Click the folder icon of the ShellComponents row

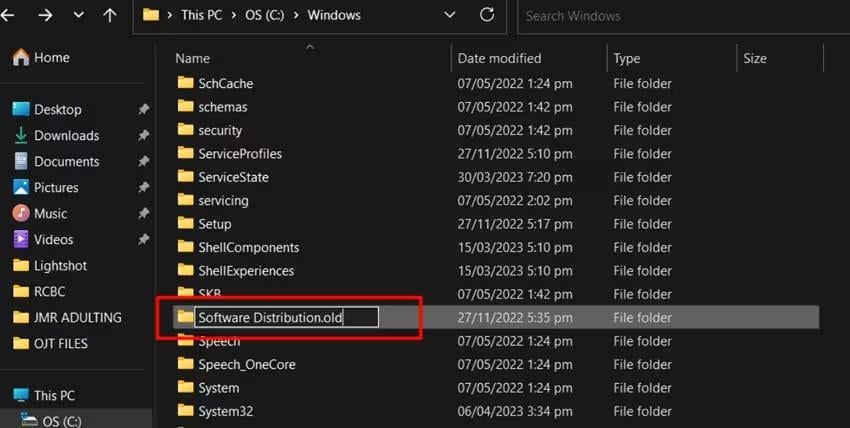point(185,247)
